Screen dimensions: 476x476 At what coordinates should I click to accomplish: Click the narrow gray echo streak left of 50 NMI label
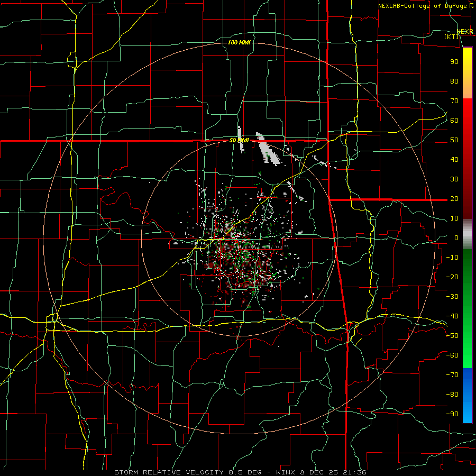241,139
